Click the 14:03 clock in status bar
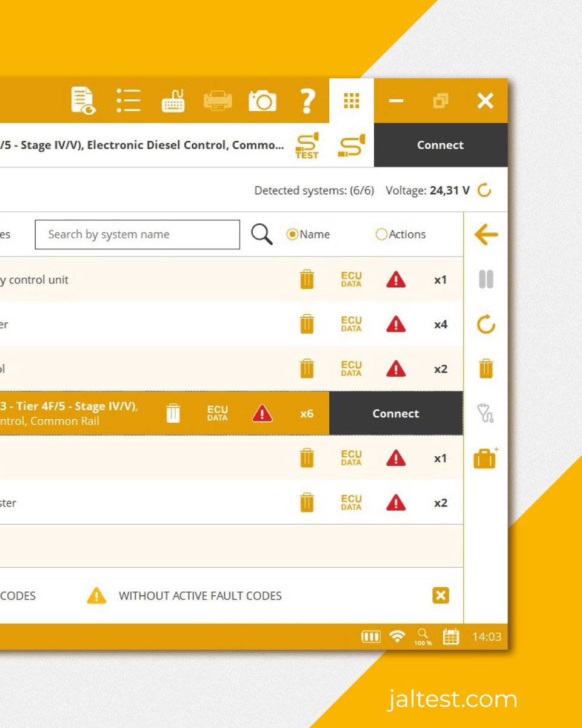 coord(487,637)
